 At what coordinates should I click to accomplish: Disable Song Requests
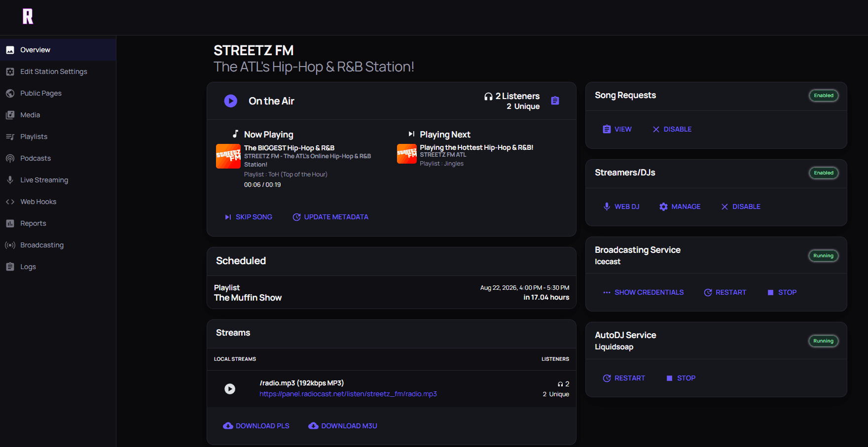[x=672, y=129]
